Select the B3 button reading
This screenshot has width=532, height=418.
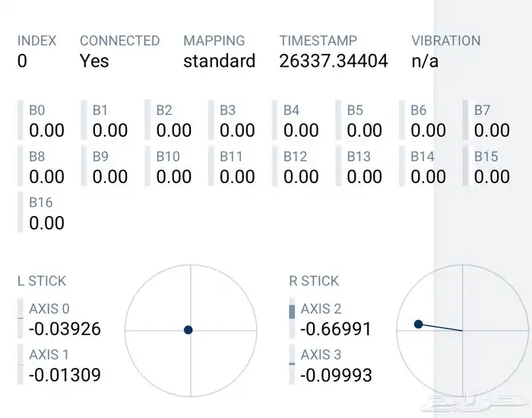[237, 130]
